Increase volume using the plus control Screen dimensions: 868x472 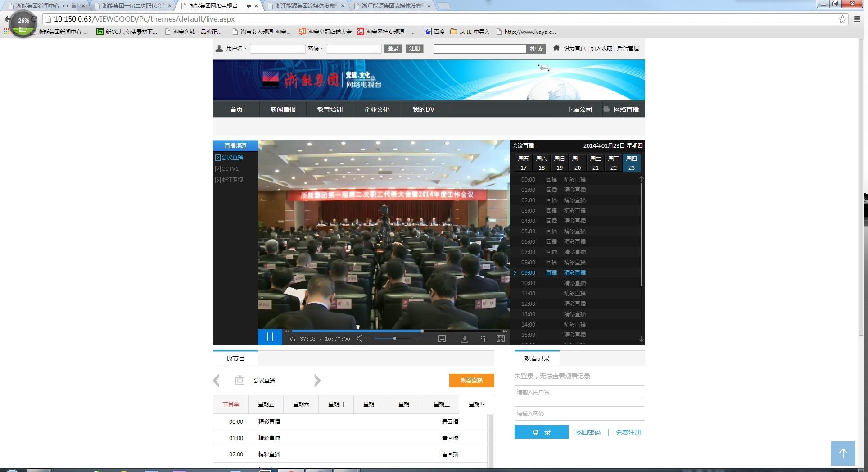[417, 338]
